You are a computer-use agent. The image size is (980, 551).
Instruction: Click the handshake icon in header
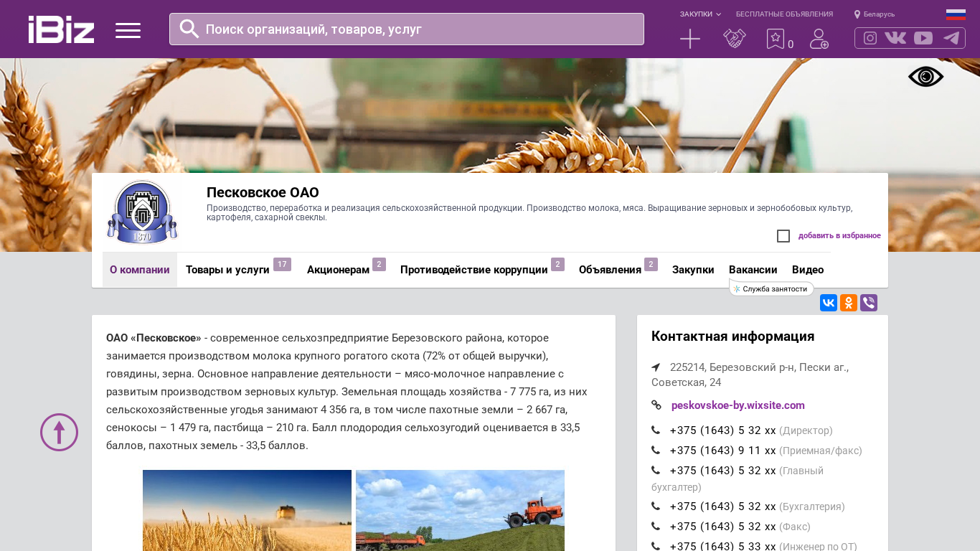coord(734,39)
